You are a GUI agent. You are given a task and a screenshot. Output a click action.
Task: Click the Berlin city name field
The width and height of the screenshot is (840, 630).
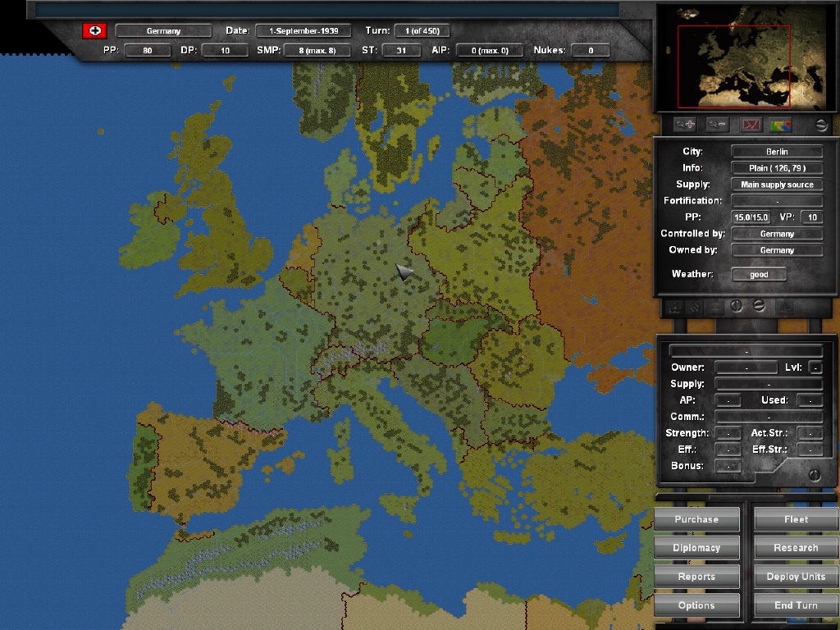[776, 151]
